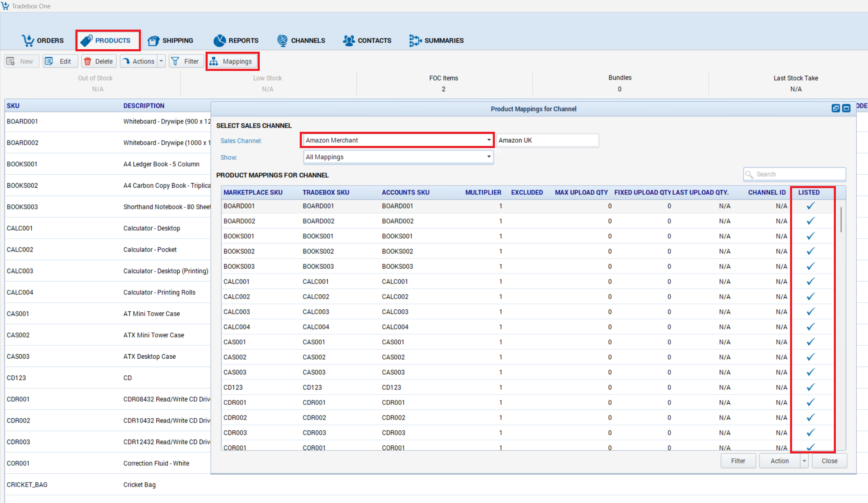Open Contacts people icon
This screenshot has height=503, width=868.
pyautogui.click(x=349, y=40)
